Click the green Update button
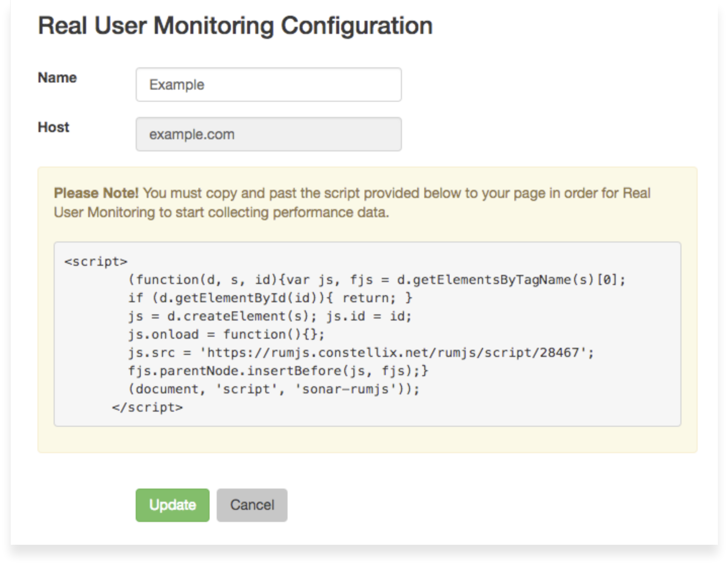The width and height of the screenshot is (728, 565). 172,505
